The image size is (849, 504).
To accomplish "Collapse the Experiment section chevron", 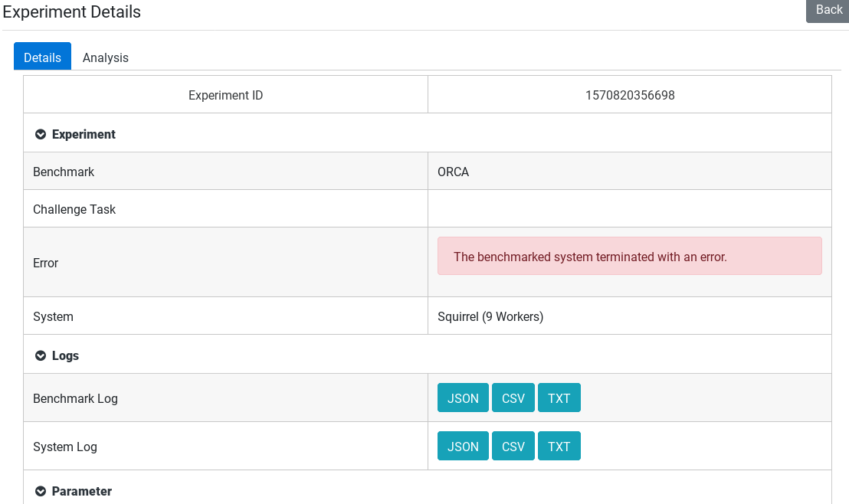I will click(x=41, y=134).
